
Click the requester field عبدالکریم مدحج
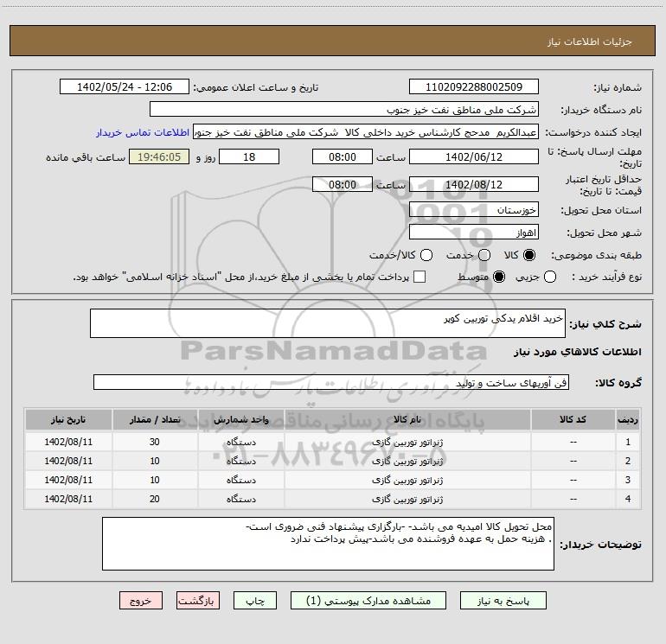pos(366,132)
